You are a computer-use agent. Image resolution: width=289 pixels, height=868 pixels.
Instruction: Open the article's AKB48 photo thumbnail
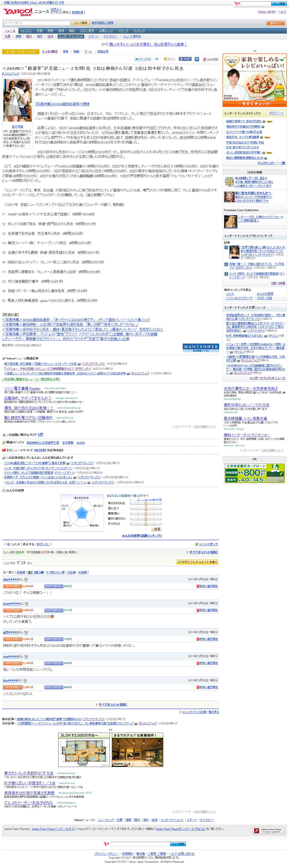pyautogui.click(x=18, y=100)
